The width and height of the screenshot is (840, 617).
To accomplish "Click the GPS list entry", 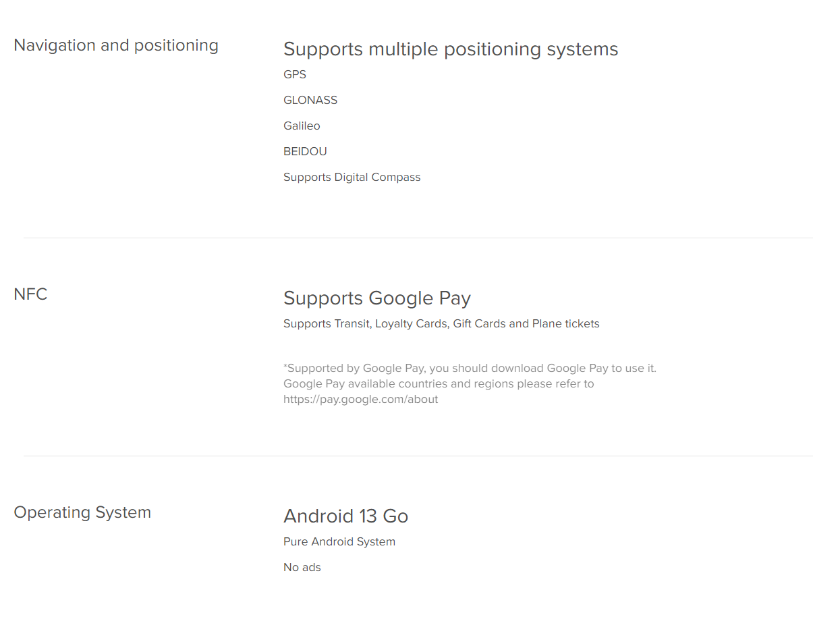I will click(295, 74).
